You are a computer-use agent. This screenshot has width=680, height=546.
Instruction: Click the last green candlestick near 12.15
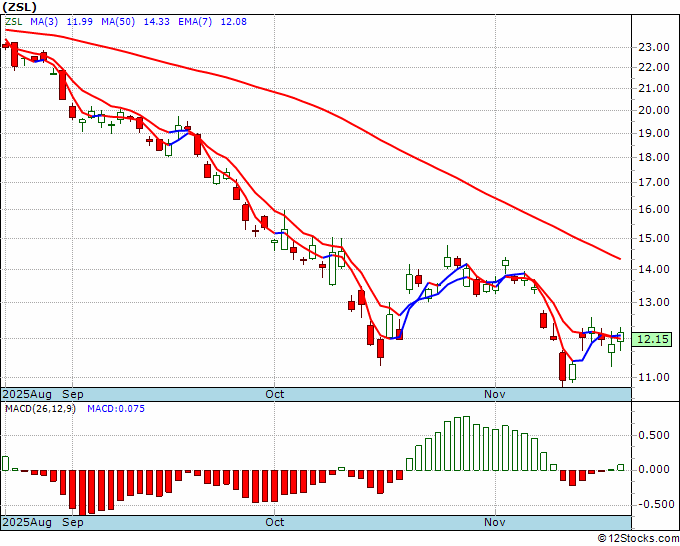(621, 337)
